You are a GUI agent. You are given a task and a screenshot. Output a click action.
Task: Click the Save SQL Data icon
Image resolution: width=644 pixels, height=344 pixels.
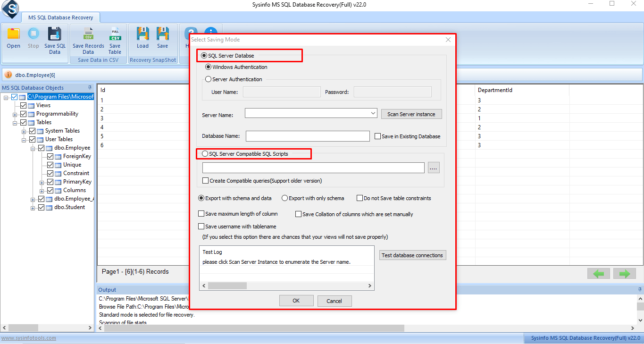pyautogui.click(x=55, y=38)
